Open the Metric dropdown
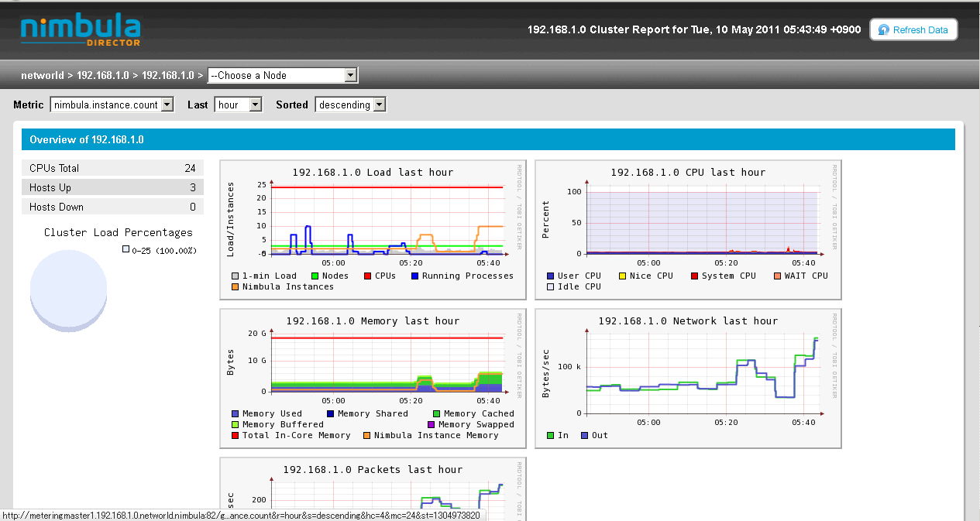 112,105
